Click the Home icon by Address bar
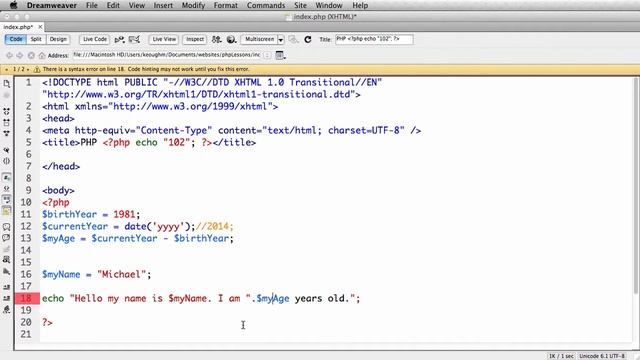 click(x=42, y=55)
